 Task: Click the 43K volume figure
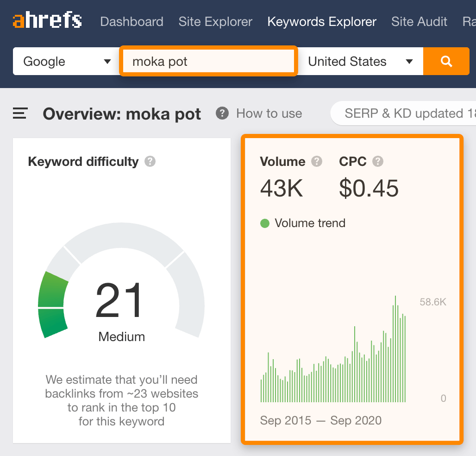pyautogui.click(x=282, y=189)
